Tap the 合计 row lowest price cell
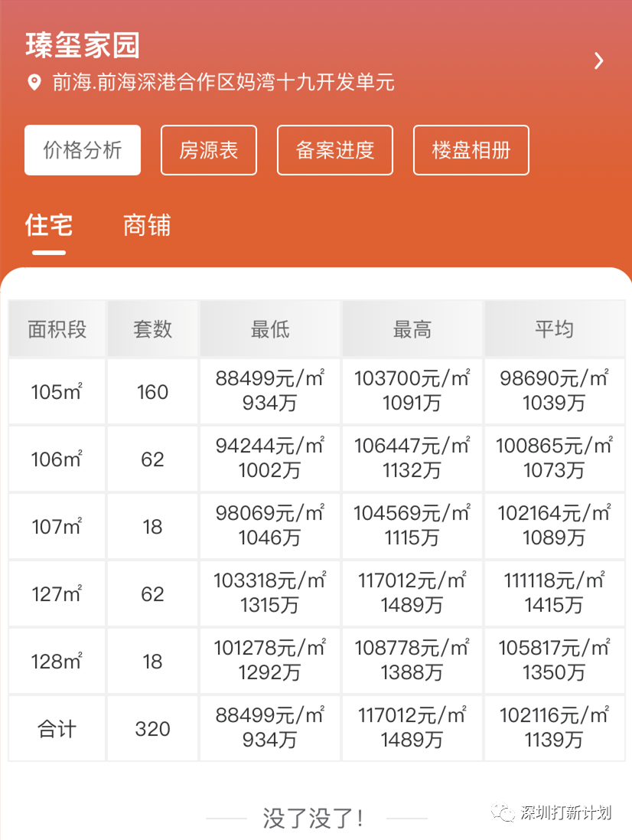 point(270,729)
